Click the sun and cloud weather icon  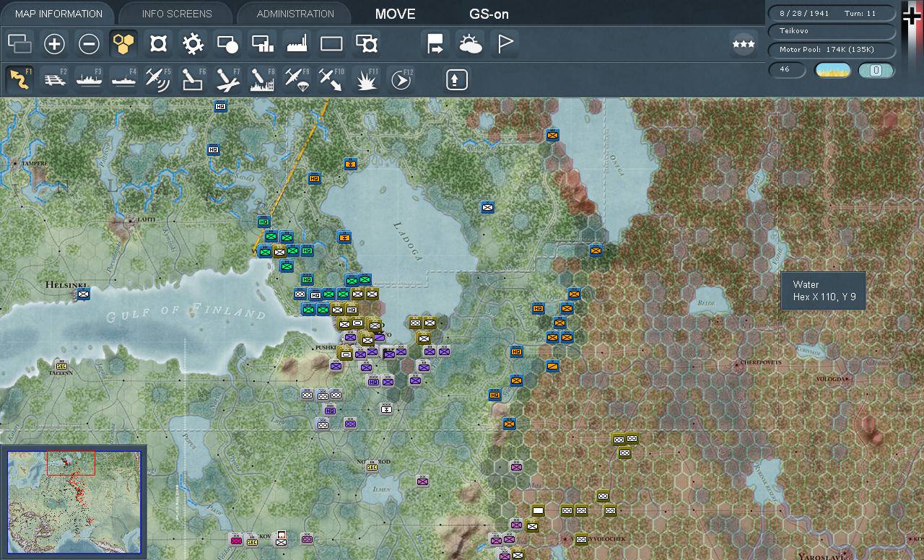click(x=470, y=44)
